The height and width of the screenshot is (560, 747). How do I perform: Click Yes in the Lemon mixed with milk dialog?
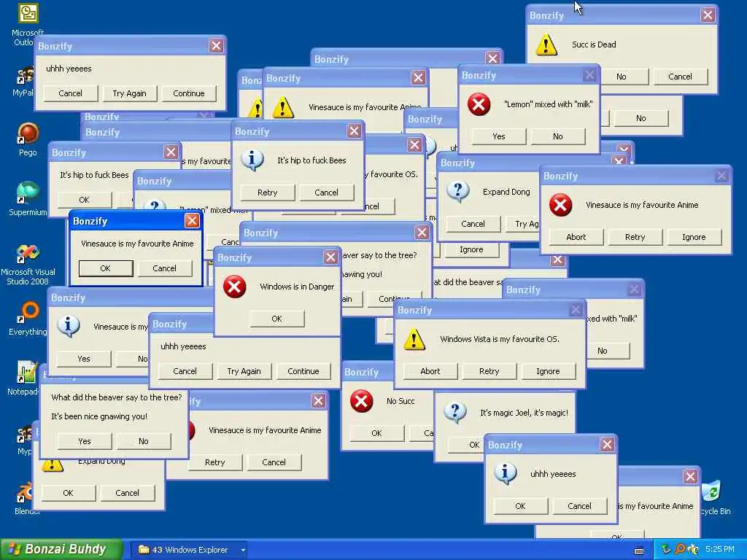pyautogui.click(x=499, y=136)
